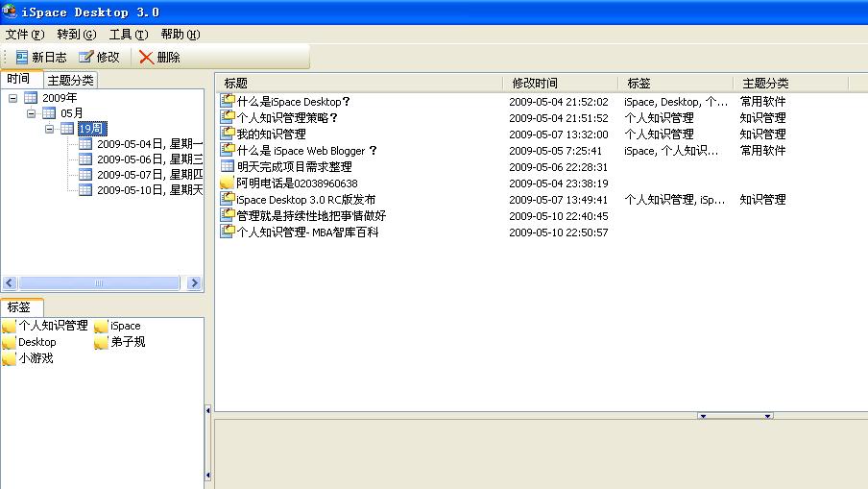868x489 pixels.
Task: Click the timestamp 2009-05-04 23:38:19
Action: [559, 183]
